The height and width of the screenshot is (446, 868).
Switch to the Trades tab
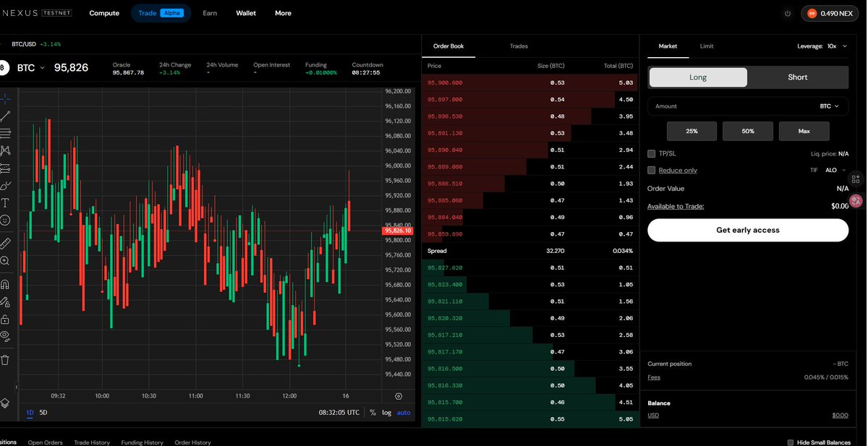[x=519, y=46]
